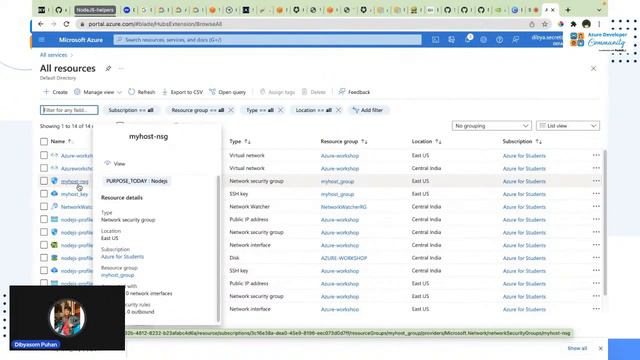Open All services breadcrumb link

(53, 55)
